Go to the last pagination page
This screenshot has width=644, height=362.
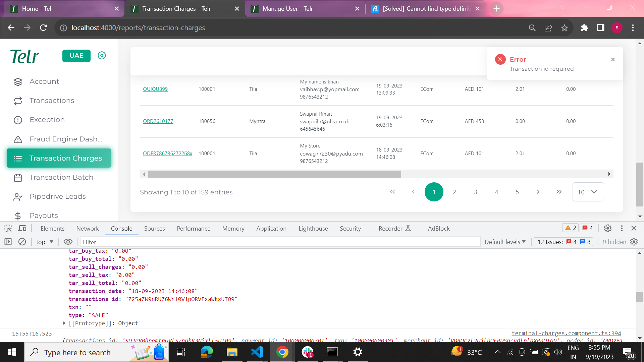(559, 192)
